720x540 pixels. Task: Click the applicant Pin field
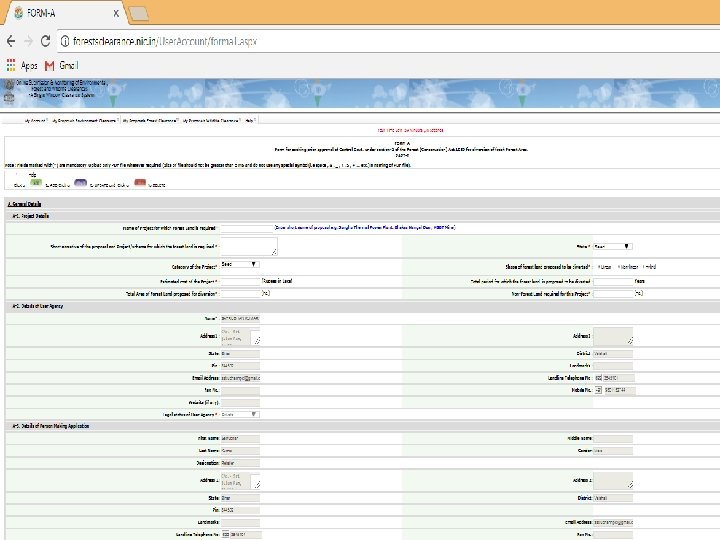pos(240,510)
